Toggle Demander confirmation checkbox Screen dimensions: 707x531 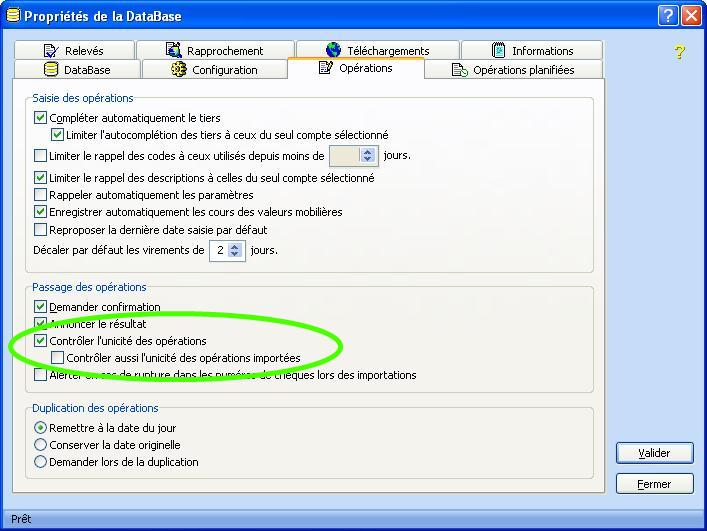pyautogui.click(x=41, y=307)
